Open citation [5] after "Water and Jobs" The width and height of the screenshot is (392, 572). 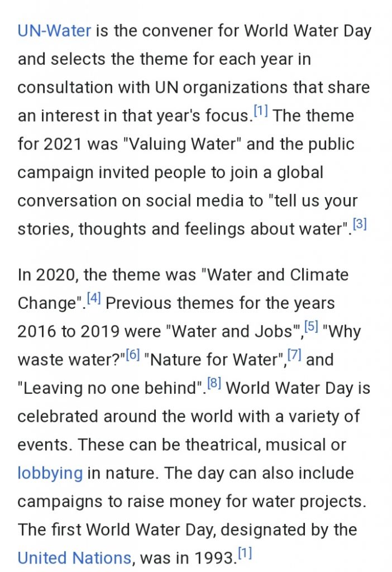pyautogui.click(x=311, y=327)
